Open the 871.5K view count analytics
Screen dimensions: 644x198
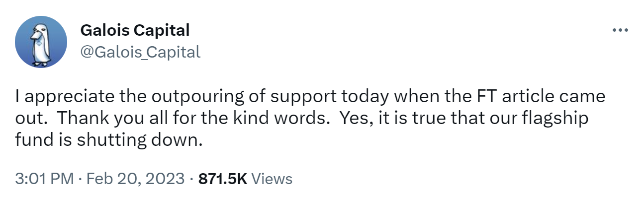[223, 179]
